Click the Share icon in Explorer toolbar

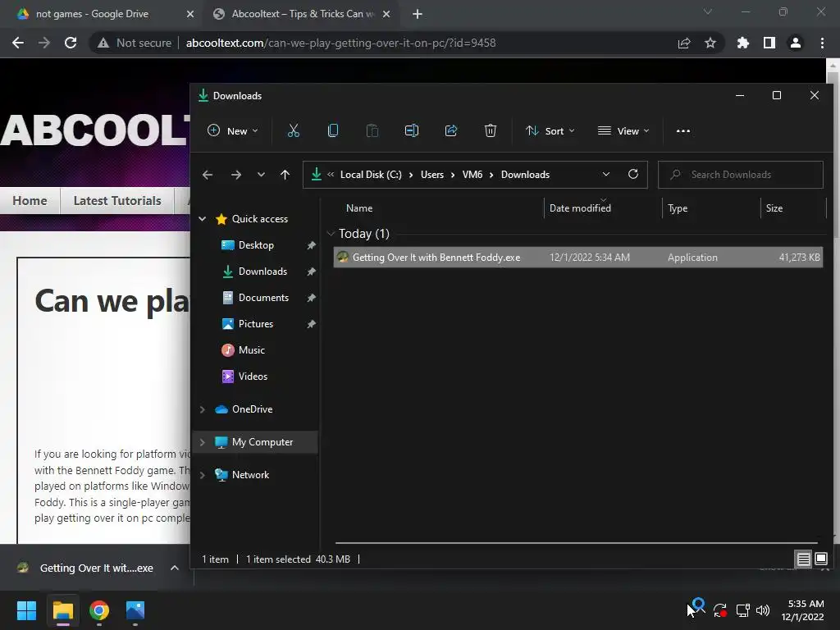[451, 130]
